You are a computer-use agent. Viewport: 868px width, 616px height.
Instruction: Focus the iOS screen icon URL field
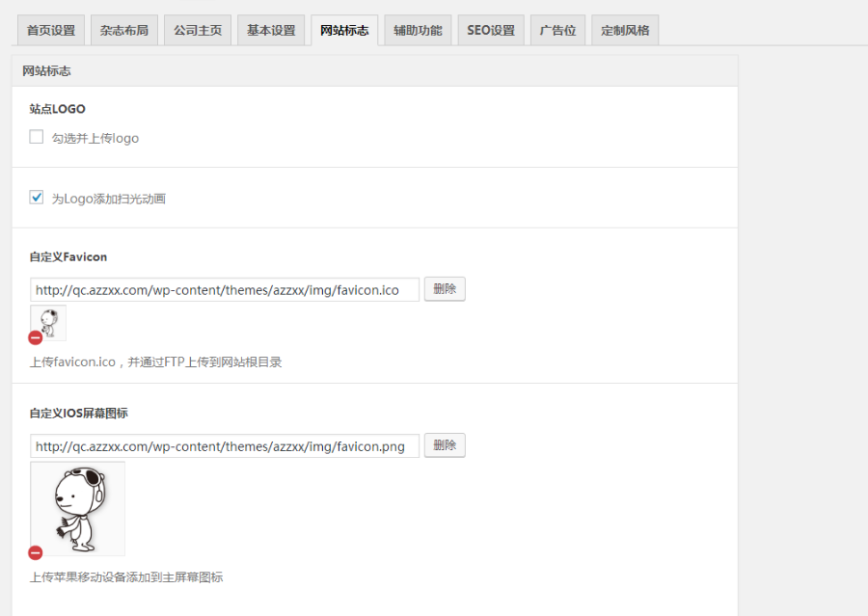224,446
